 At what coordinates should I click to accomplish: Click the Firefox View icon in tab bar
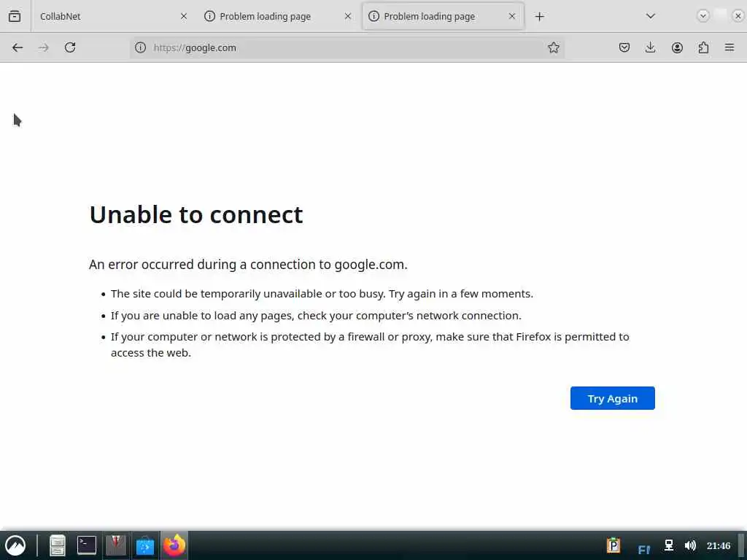point(15,16)
